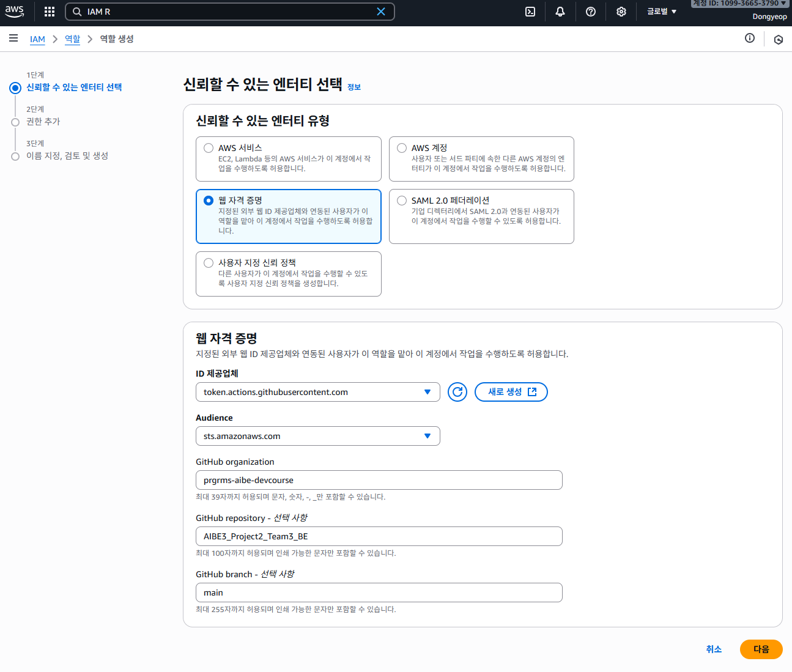
Task: Select SAML 2.0 페더레이션 option
Action: point(481,216)
